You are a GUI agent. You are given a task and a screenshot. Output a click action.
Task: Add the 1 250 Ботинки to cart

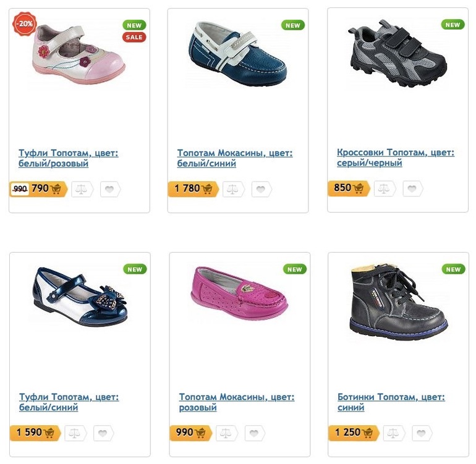point(354,432)
